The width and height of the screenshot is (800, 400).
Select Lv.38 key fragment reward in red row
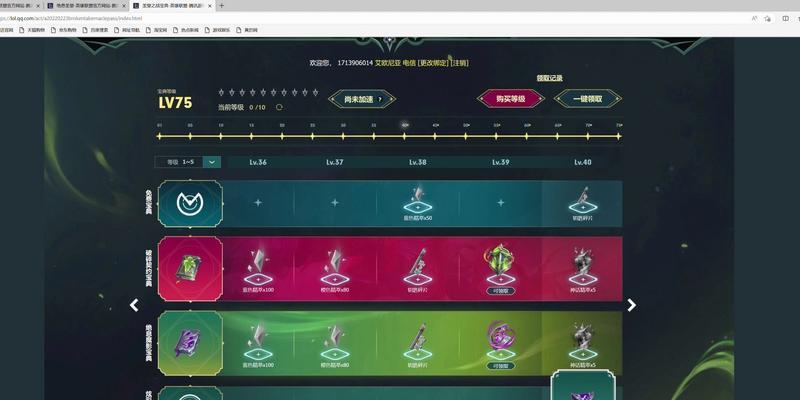click(x=417, y=271)
